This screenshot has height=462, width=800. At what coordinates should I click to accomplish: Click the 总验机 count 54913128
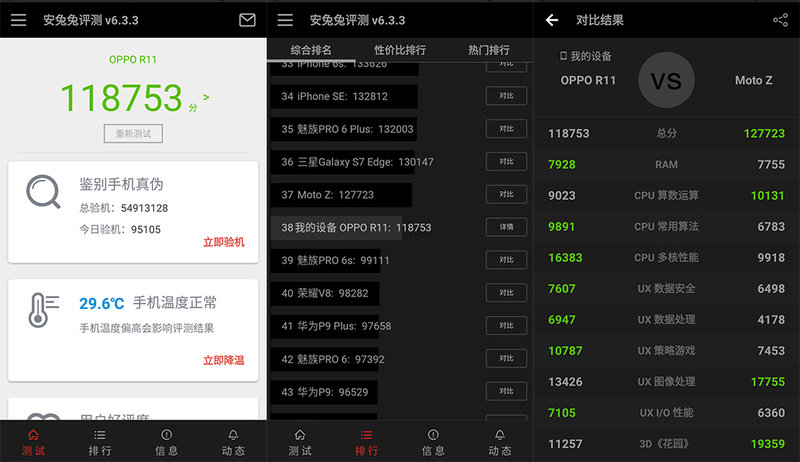tap(144, 208)
